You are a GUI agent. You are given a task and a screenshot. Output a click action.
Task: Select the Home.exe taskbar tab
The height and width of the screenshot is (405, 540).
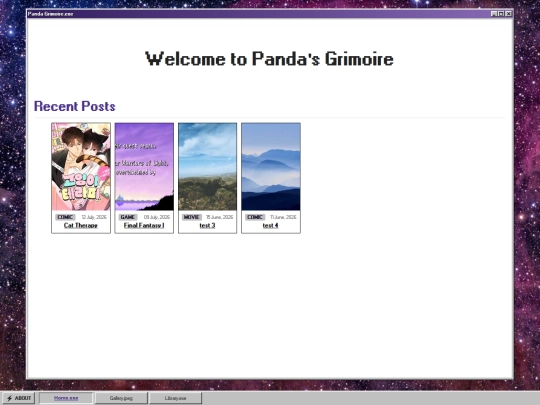click(x=66, y=398)
